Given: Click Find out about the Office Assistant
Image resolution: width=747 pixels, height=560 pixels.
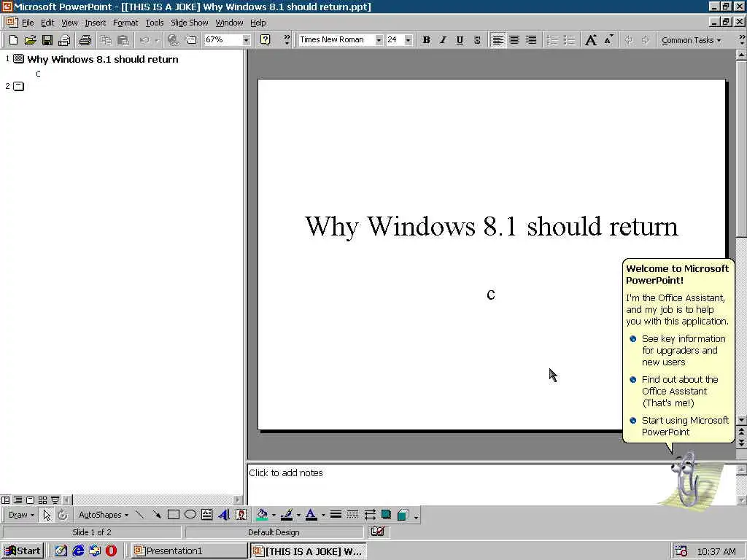Looking at the screenshot, I should click(675, 391).
